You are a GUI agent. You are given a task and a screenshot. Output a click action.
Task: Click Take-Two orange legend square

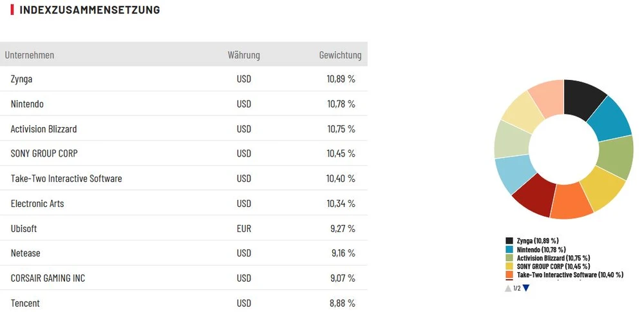pyautogui.click(x=509, y=275)
